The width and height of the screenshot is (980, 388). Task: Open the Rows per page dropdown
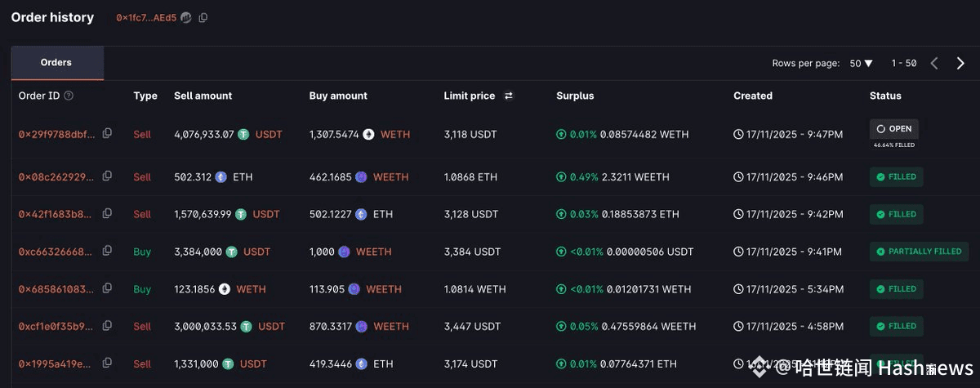coord(861,63)
